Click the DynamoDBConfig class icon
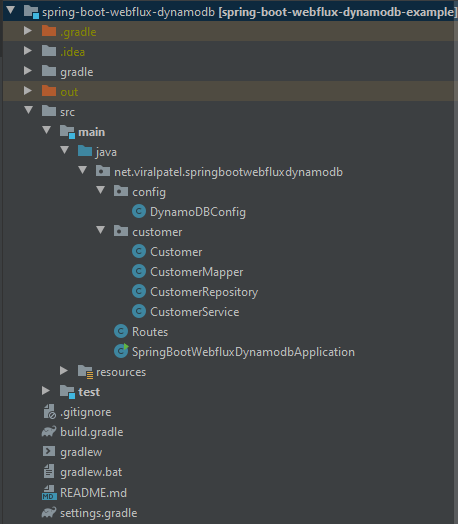The width and height of the screenshot is (458, 524). (x=139, y=212)
